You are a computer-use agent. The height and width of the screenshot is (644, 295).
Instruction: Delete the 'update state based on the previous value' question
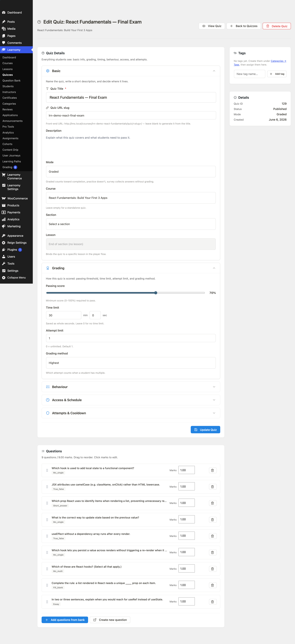pyautogui.click(x=212, y=520)
